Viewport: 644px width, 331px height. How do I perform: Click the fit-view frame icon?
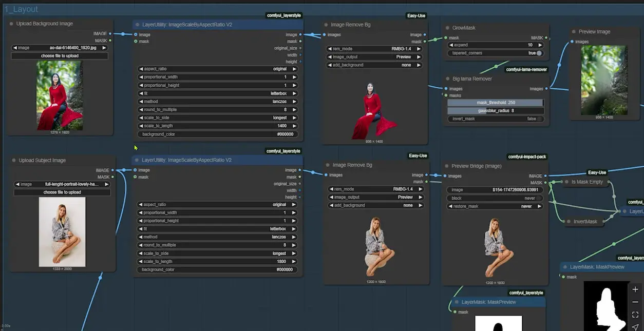pyautogui.click(x=635, y=315)
